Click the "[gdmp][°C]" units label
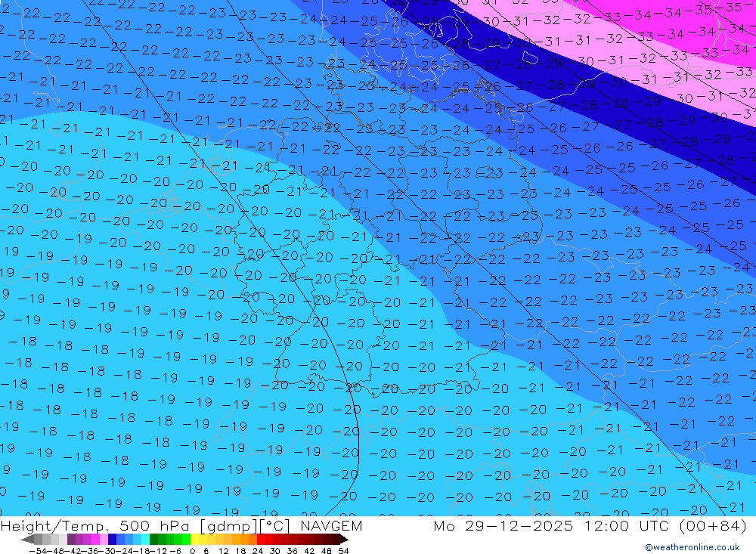 (246, 526)
